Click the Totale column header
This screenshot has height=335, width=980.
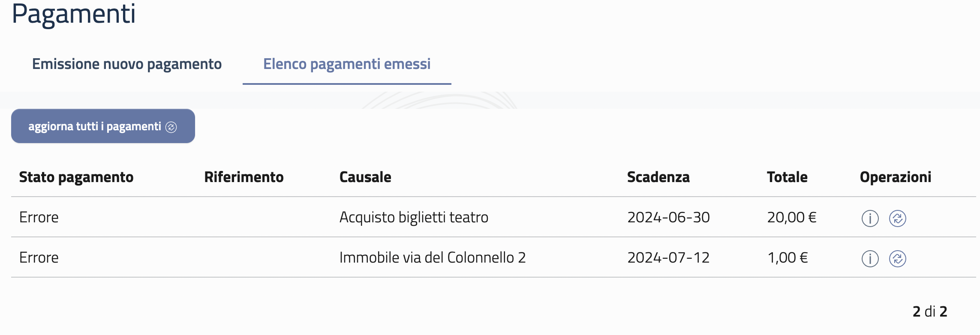[x=787, y=177]
